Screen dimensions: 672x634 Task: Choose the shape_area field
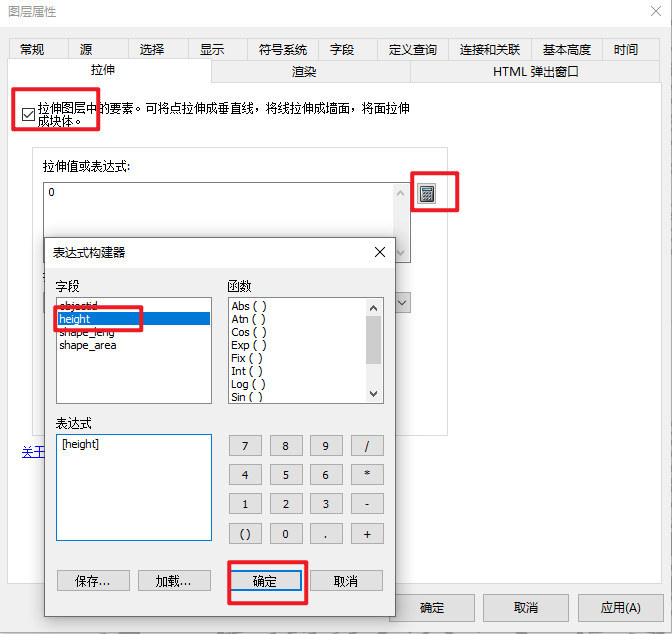(x=87, y=345)
